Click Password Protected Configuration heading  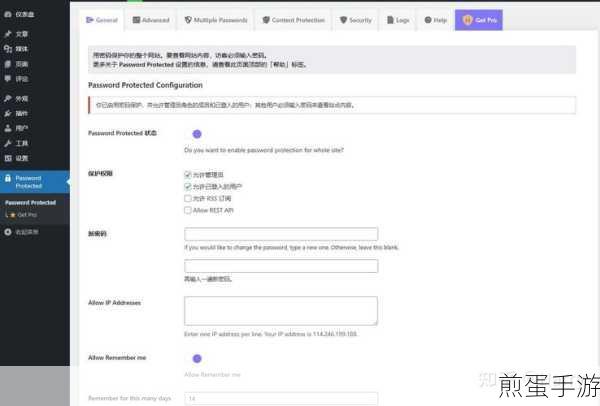coord(145,85)
